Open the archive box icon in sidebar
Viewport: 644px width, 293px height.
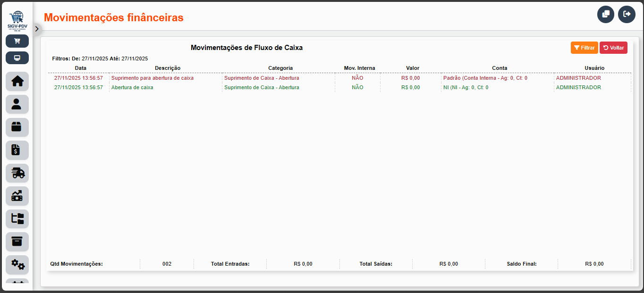click(x=17, y=242)
